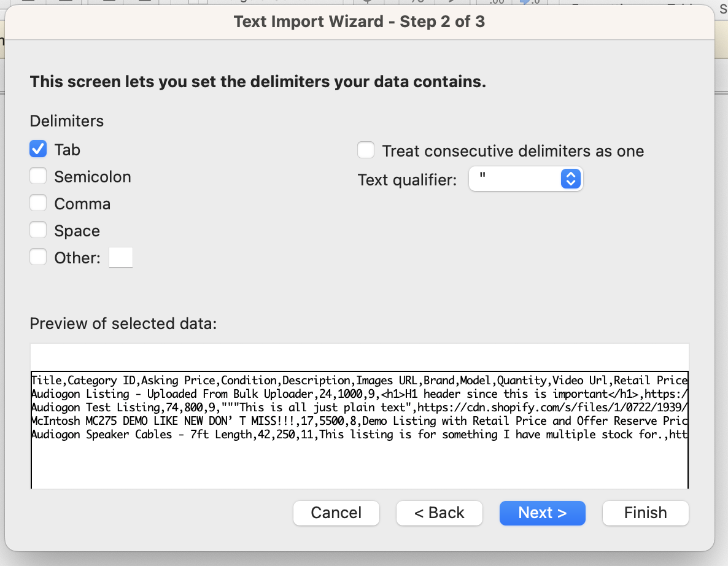The image size is (728, 566).
Task: Click the blue up-down arrows on Text qualifier
Action: 571,179
